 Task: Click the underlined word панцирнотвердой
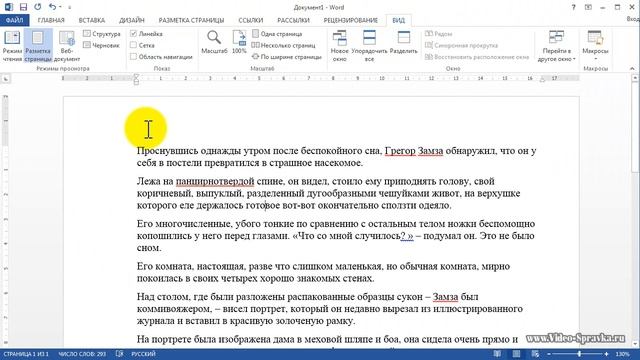pos(215,181)
